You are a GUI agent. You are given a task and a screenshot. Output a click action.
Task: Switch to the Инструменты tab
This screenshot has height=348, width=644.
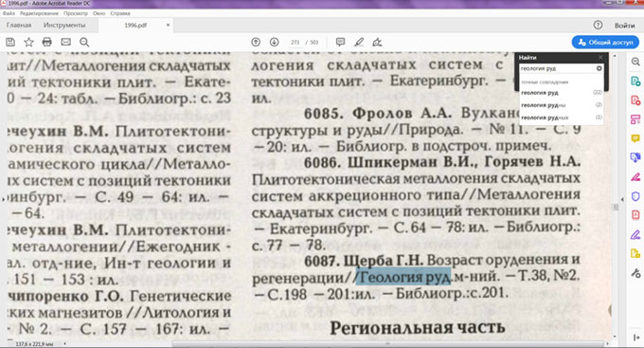coord(64,25)
